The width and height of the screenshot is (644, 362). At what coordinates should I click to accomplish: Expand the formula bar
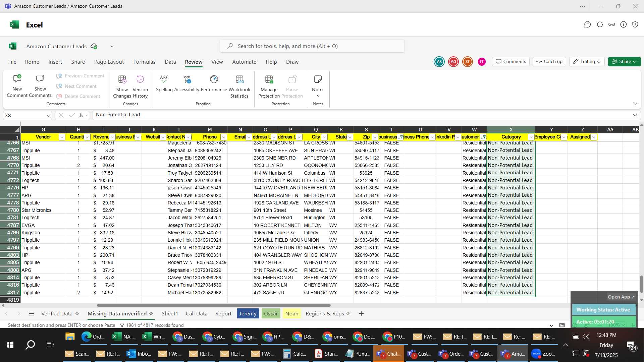pyautogui.click(x=635, y=115)
